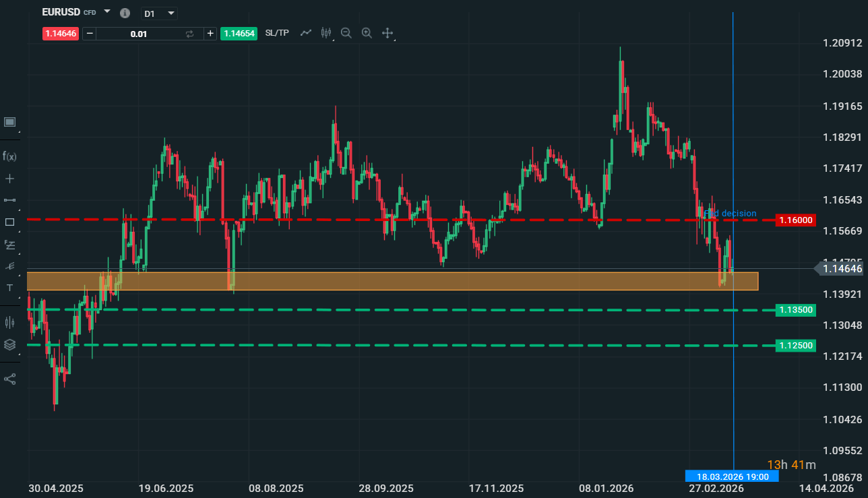Screen dimensions: 868x498
Task: Toggle the volume unit swap arrows
Action: [189, 34]
